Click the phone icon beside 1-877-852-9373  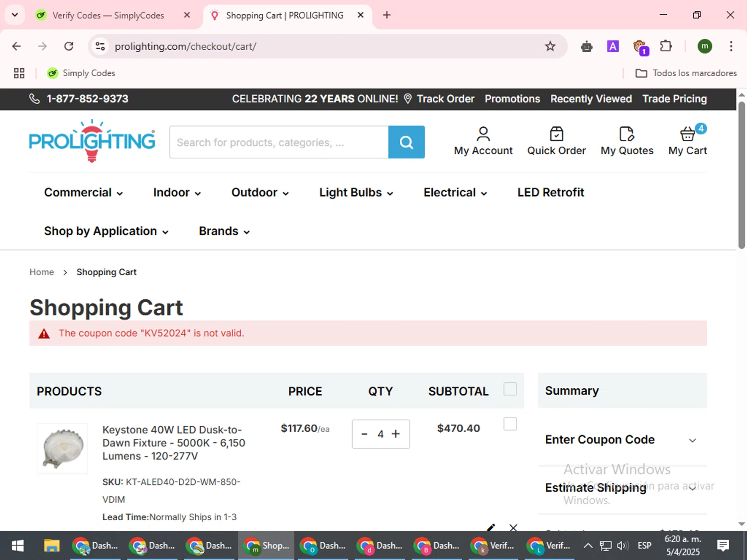tap(34, 99)
